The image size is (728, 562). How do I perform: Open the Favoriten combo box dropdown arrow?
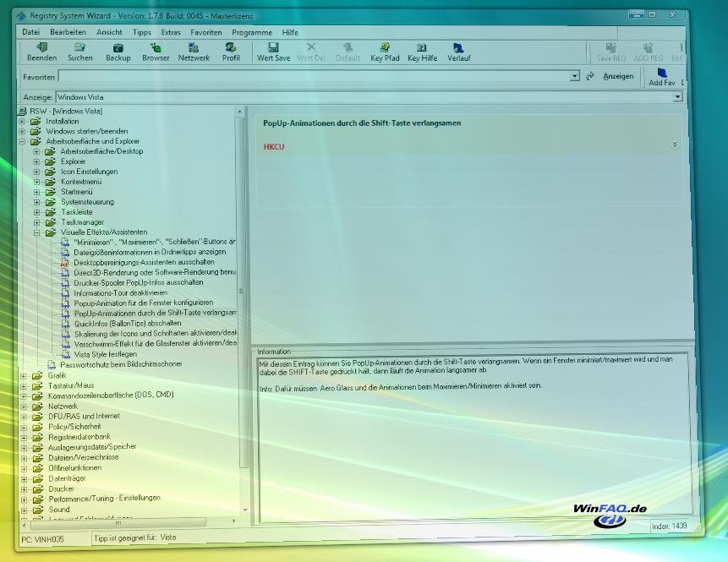pyautogui.click(x=575, y=76)
